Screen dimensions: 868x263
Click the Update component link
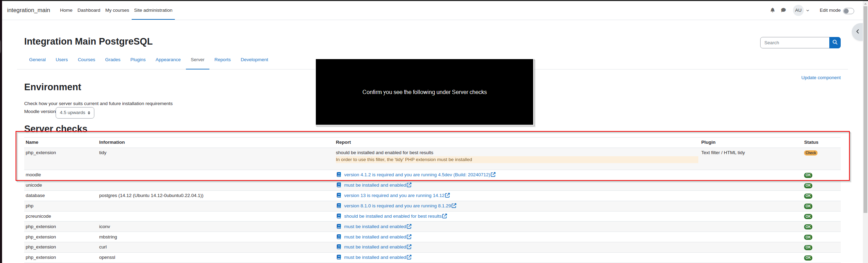click(x=821, y=78)
